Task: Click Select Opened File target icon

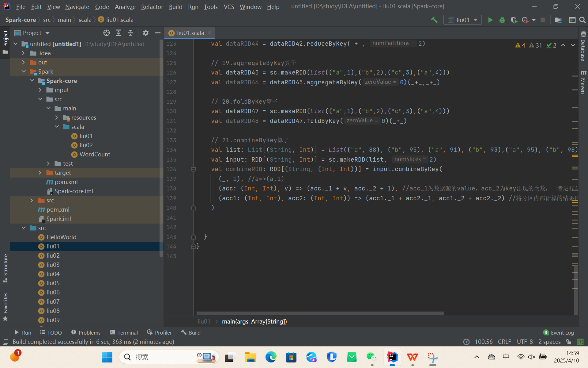Action: 107,33
